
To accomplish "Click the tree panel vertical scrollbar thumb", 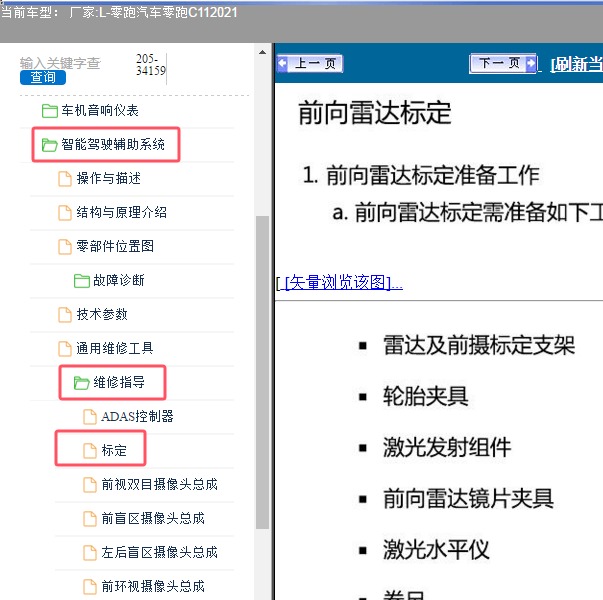I will point(262,372).
